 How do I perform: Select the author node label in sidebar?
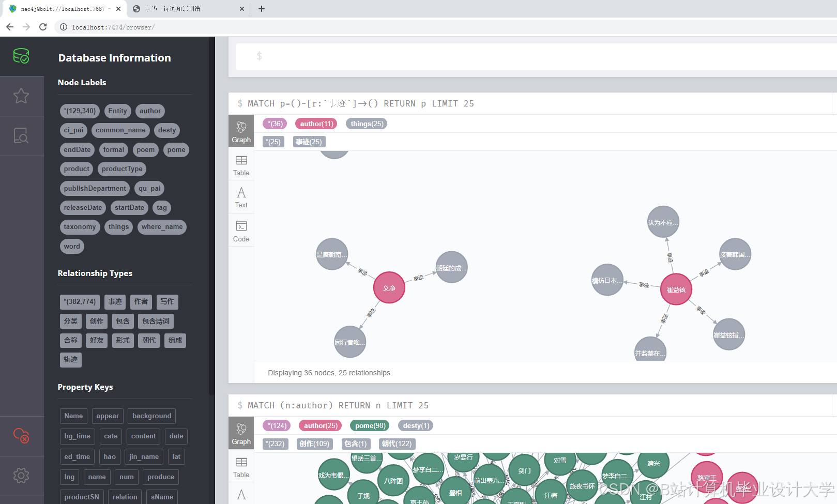click(150, 111)
